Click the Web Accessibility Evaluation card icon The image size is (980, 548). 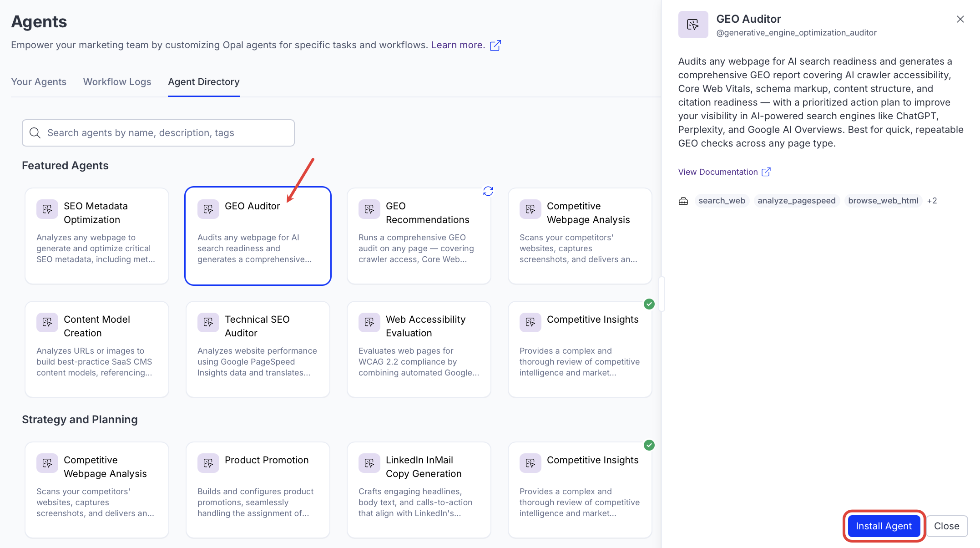369,322
